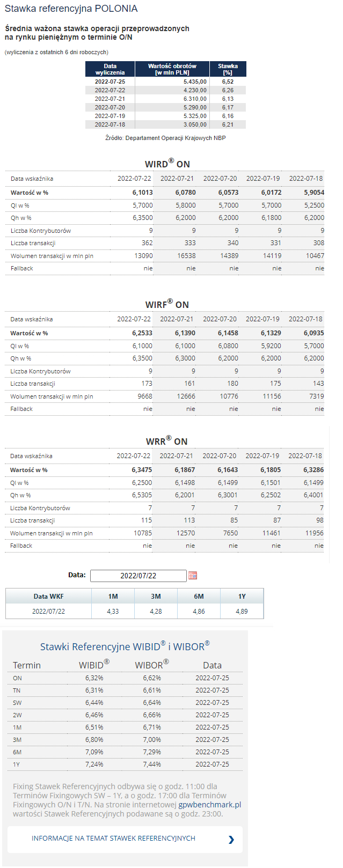Screen dimensions: 343x868
Task: Open INFORMACJE NA TEMAT STAWEK REFERENCYJNYCH link
Action: tap(113, 838)
